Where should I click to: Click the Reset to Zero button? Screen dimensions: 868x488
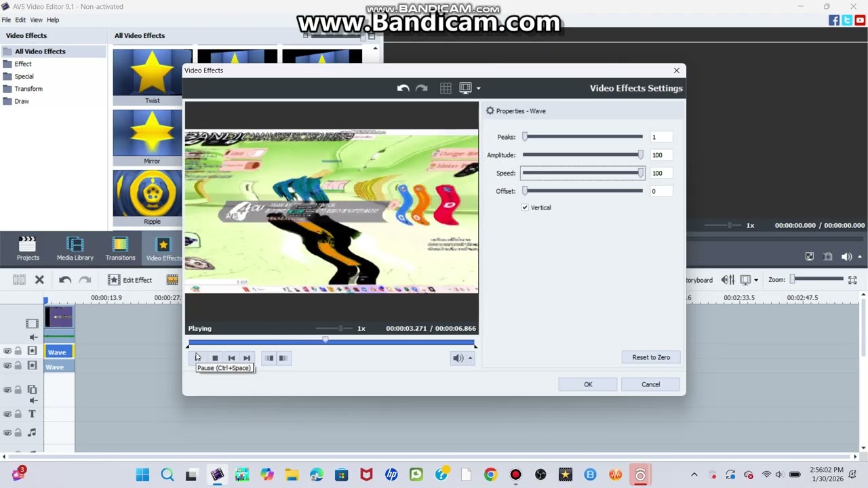click(x=651, y=357)
